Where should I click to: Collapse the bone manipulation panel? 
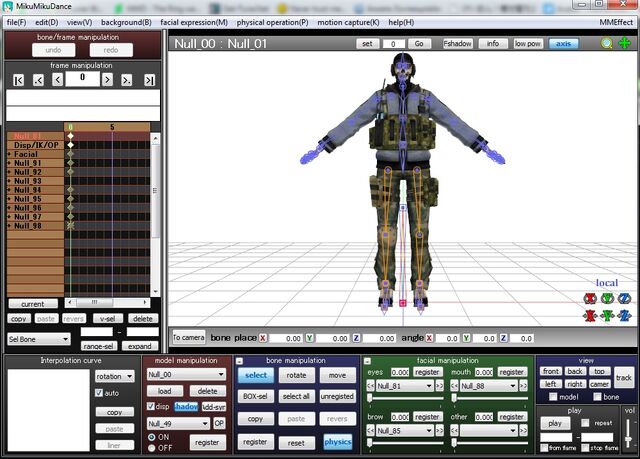coord(240,361)
